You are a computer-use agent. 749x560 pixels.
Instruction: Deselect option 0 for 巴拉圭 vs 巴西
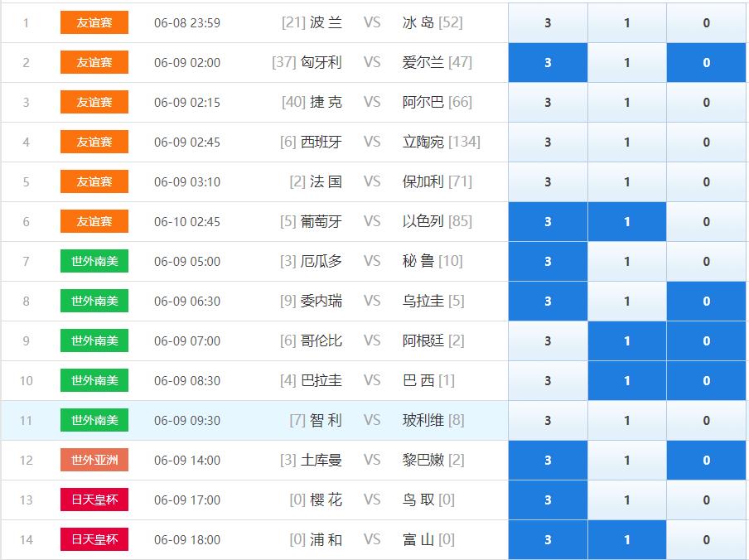pos(706,381)
